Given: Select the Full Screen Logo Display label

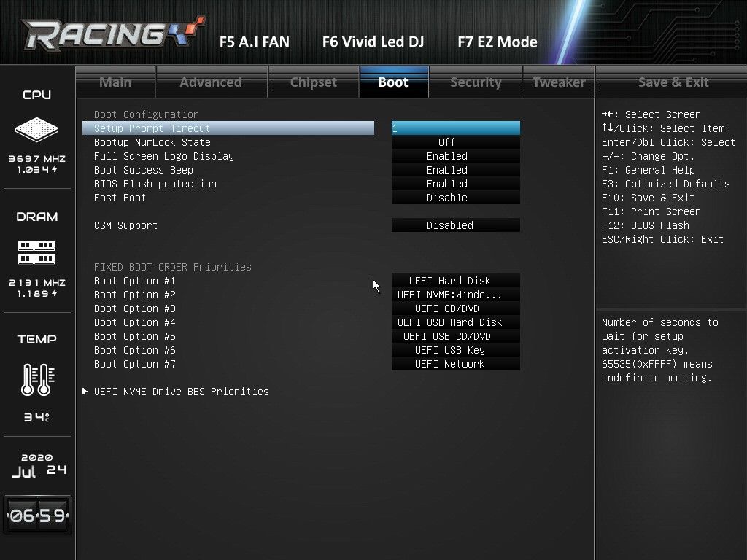Looking at the screenshot, I should click(164, 156).
